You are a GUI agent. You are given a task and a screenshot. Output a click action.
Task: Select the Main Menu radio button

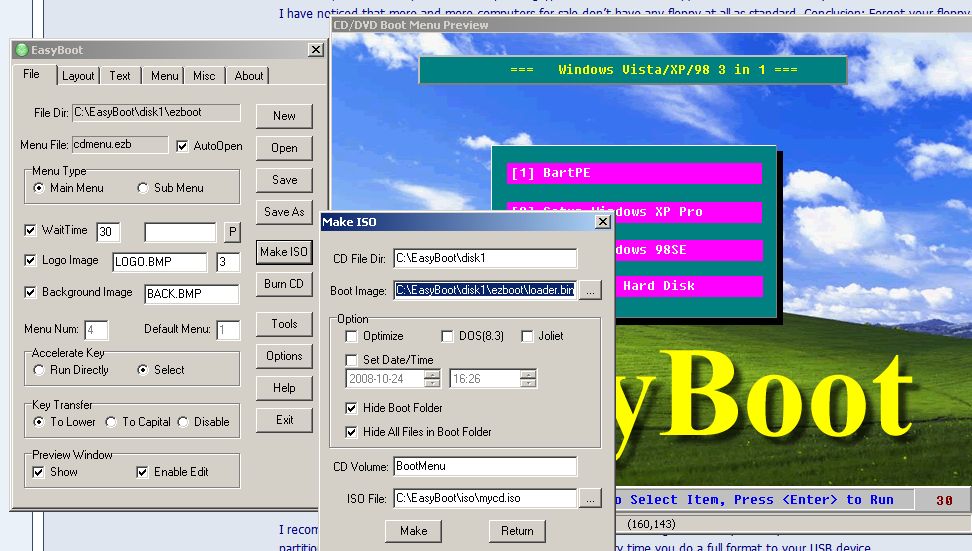coord(38,188)
